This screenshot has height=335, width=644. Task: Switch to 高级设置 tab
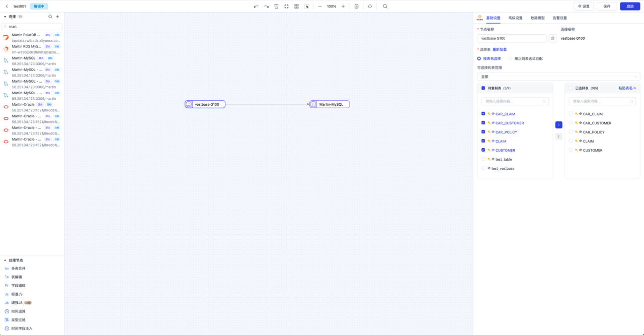[515, 18]
